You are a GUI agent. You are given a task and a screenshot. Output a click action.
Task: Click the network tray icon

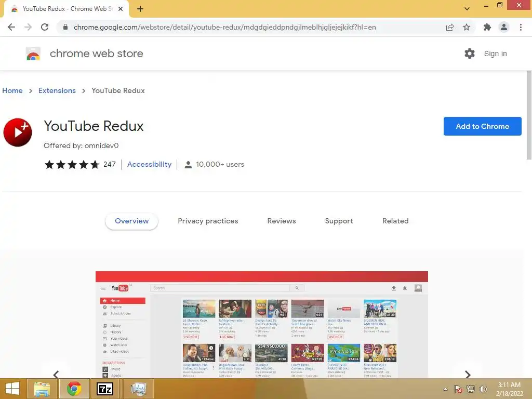click(471, 389)
